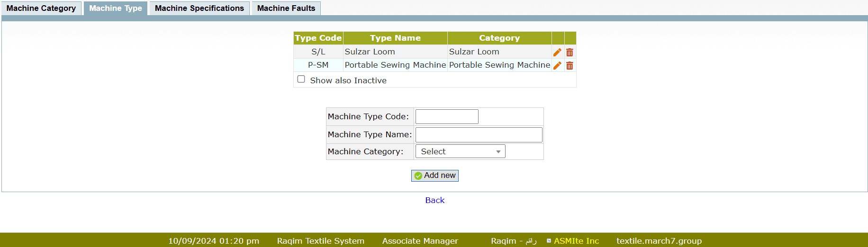This screenshot has width=868, height=247.
Task: Switch to Machine Category tab
Action: coord(41,8)
